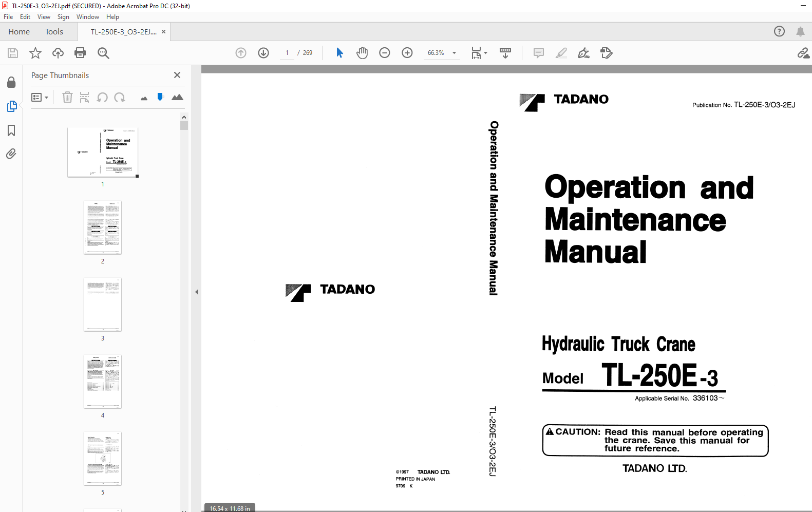Screen dimensions: 812x512
Task: Open the Attachments paperclip panel
Action: click(x=11, y=154)
